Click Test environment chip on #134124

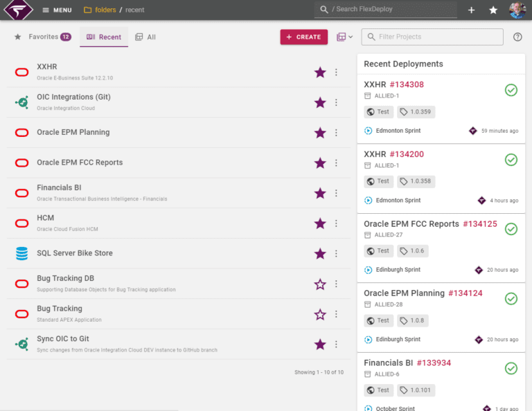[378, 320]
